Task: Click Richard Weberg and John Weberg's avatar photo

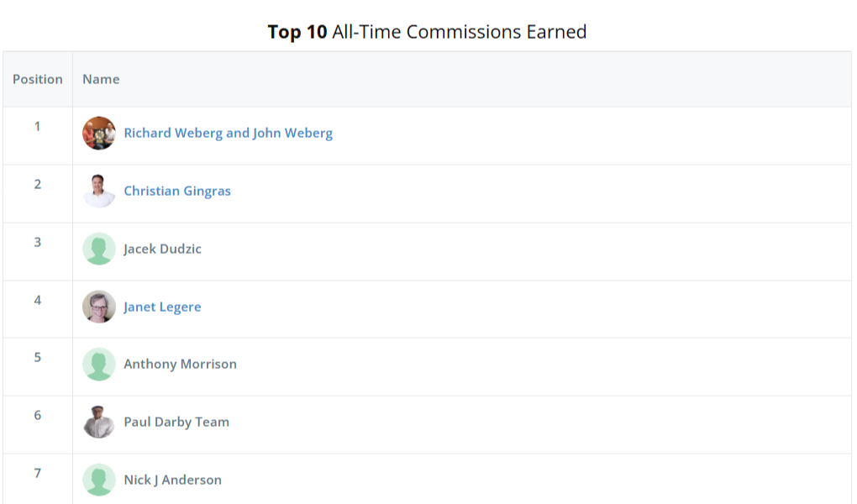Action: click(x=99, y=134)
